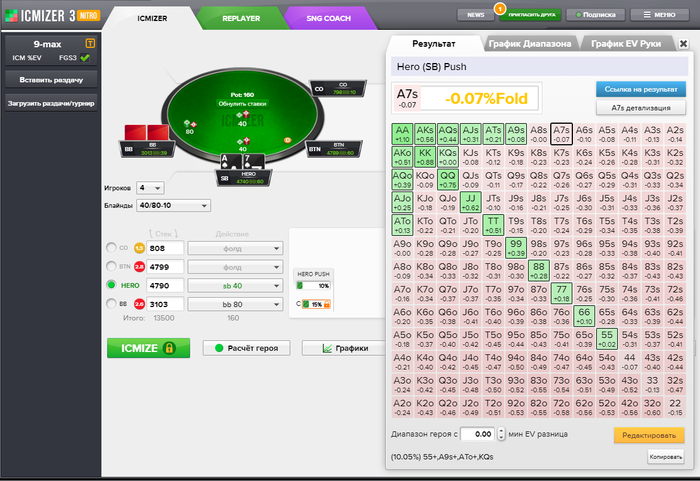700x481 pixels.
Task: Click the Ссылка на результат button
Action: tap(641, 89)
